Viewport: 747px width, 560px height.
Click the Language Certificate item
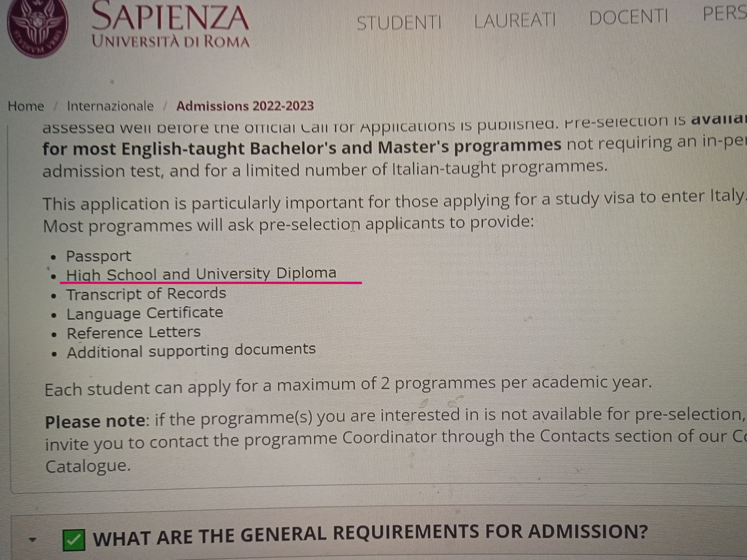[x=145, y=313]
